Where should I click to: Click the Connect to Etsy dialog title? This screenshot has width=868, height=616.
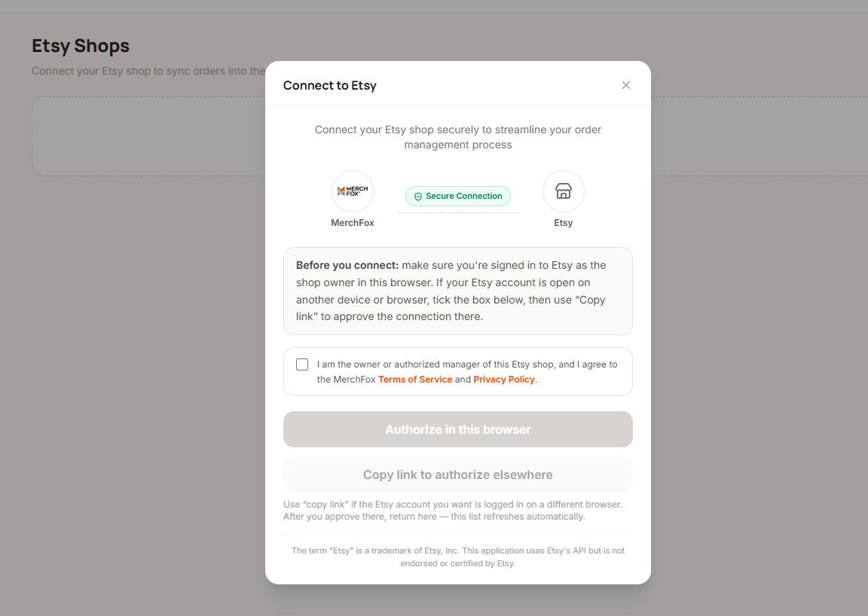(x=330, y=85)
